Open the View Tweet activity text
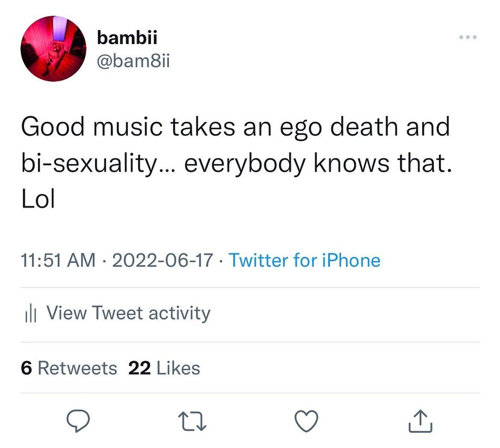Screen dimensions: 500x448 (128, 313)
